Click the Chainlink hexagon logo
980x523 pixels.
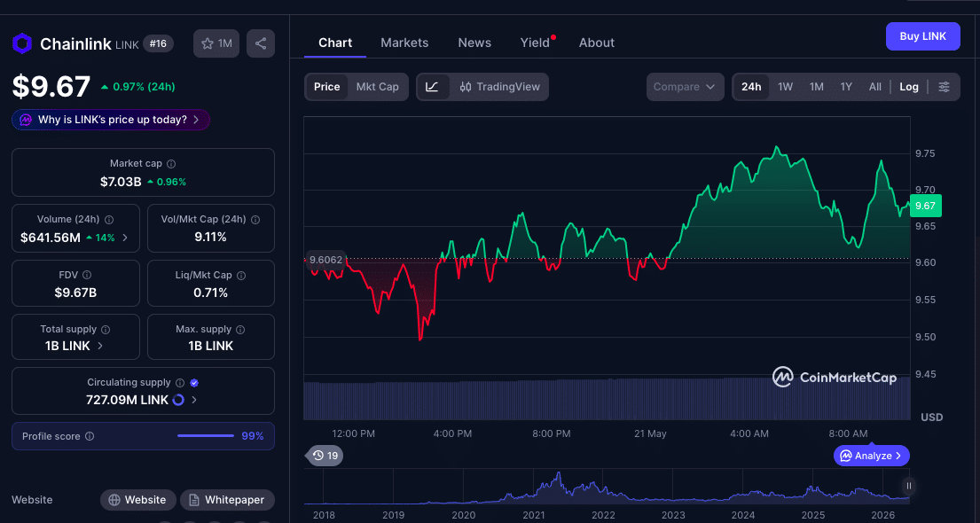tap(22, 43)
